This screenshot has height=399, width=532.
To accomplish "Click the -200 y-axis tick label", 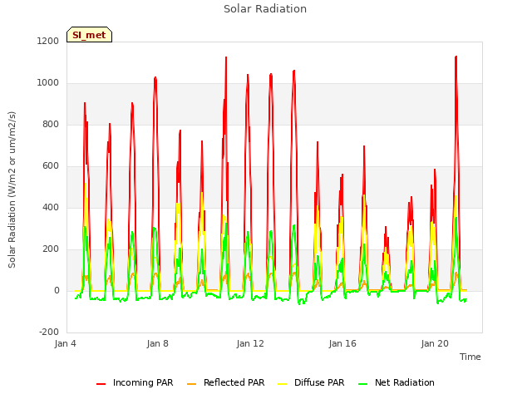I will coord(49,332).
